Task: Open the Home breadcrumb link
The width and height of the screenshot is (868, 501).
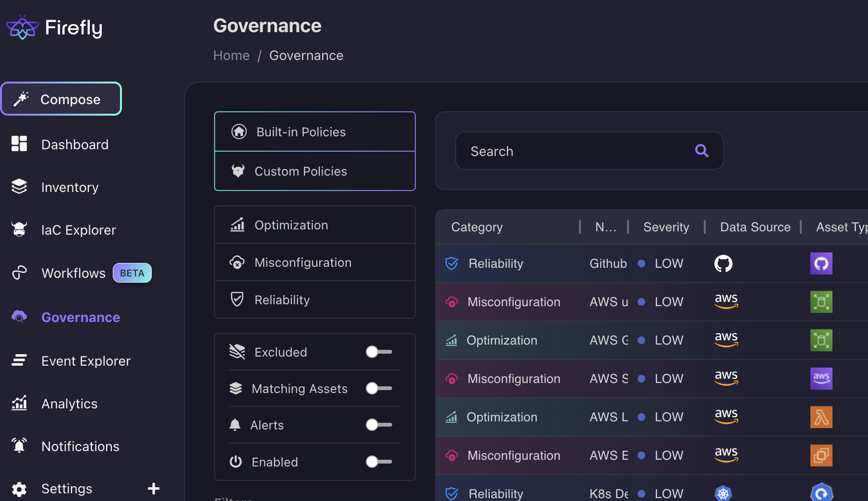Action: tap(231, 55)
